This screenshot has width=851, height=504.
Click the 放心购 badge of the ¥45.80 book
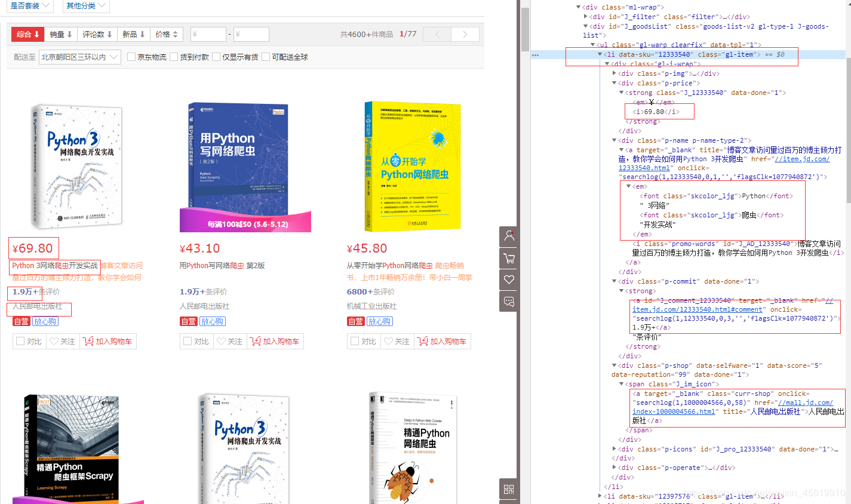[x=379, y=321]
